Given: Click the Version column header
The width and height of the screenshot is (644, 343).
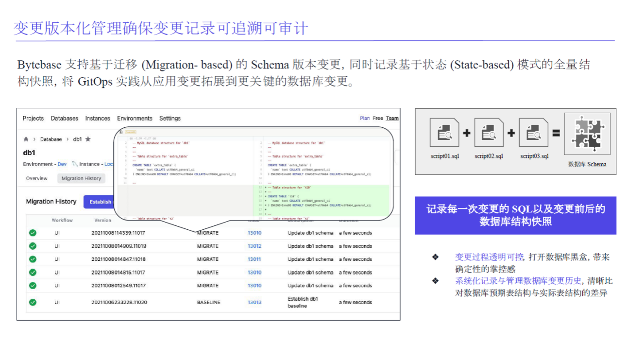Looking at the screenshot, I should [103, 220].
